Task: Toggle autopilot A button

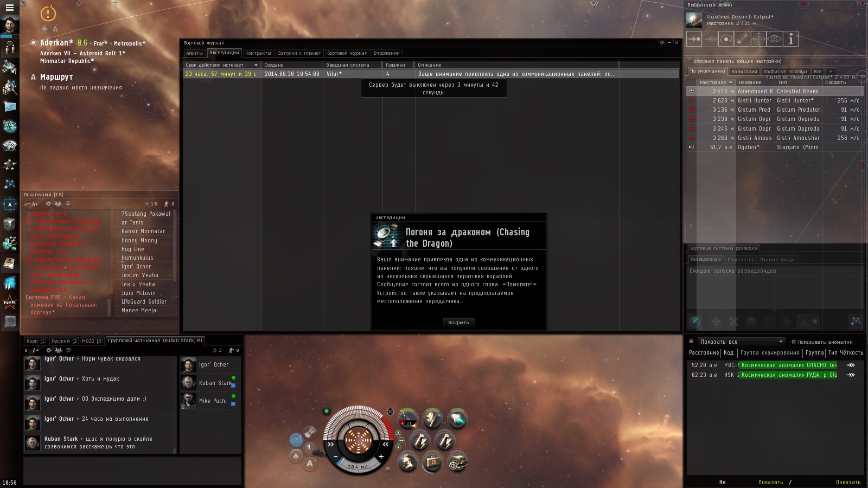Action: pyautogui.click(x=310, y=463)
